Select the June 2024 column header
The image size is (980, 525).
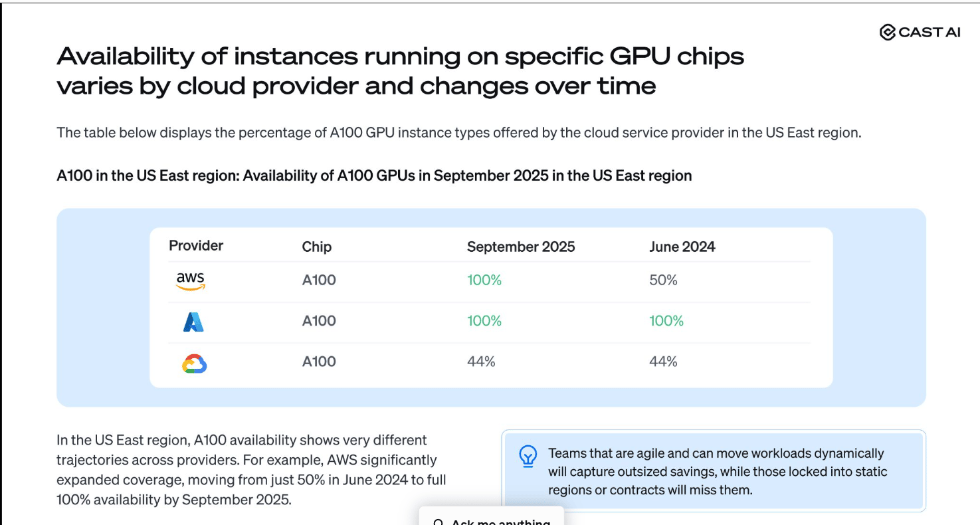pos(682,247)
